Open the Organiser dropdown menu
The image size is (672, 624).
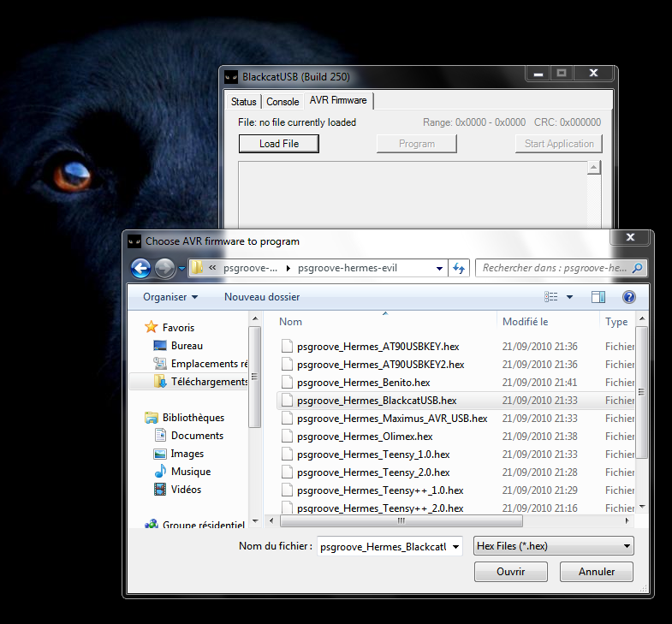tap(170, 297)
